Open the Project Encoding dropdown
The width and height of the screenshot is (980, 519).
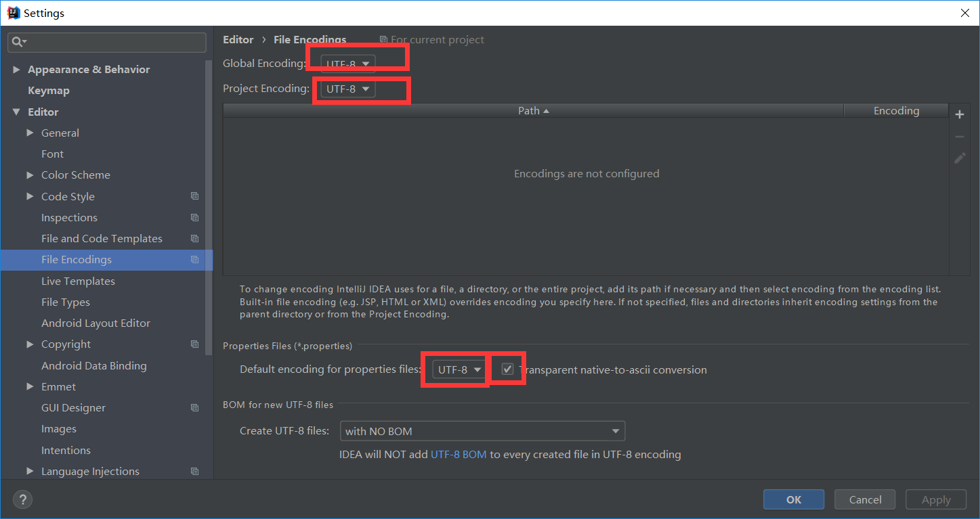point(347,89)
